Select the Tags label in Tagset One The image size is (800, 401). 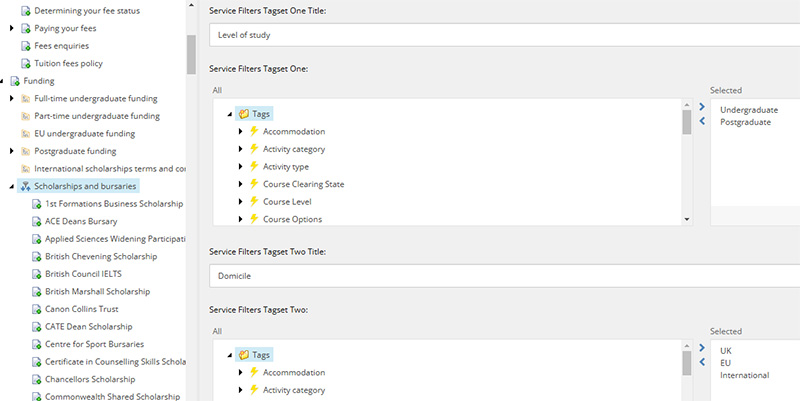point(261,114)
